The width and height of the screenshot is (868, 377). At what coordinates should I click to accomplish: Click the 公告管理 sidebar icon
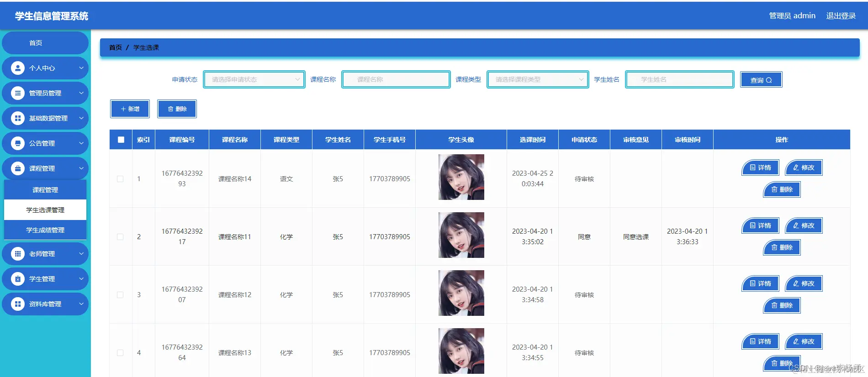[18, 143]
